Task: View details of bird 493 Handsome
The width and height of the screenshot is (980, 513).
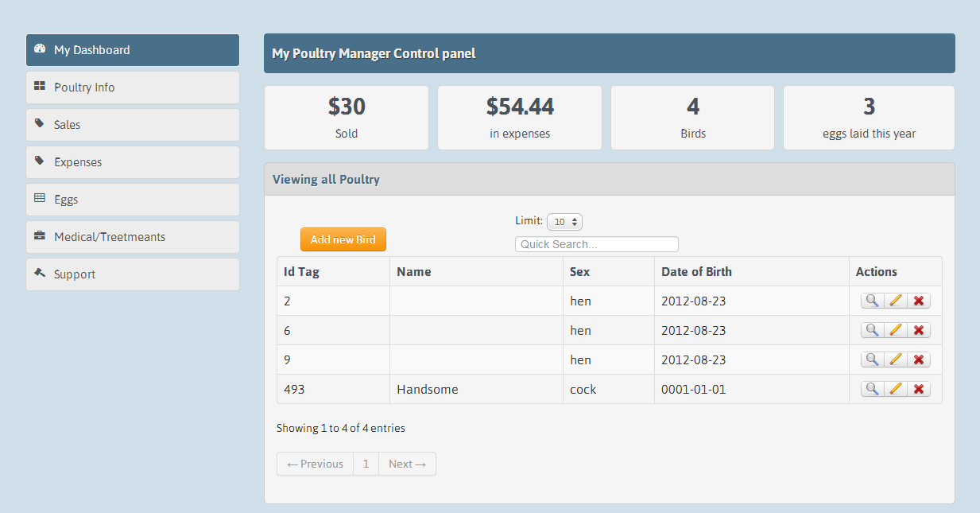Action: [872, 389]
